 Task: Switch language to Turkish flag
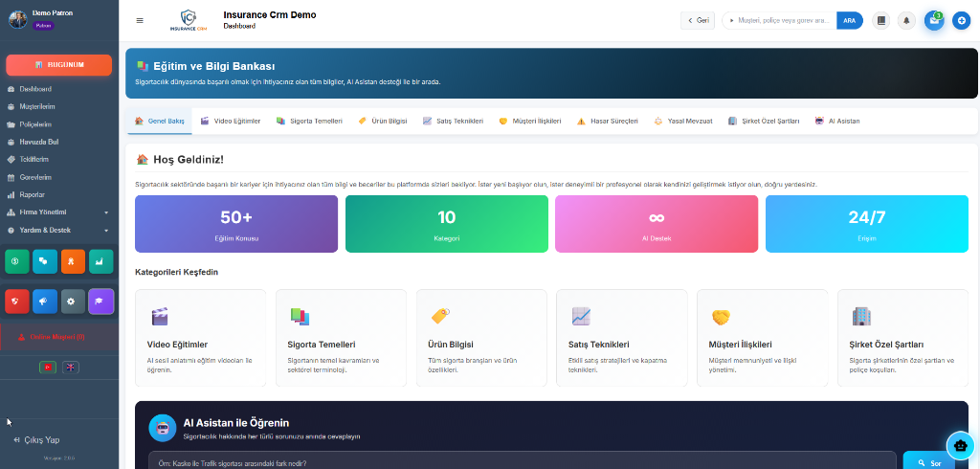(47, 368)
